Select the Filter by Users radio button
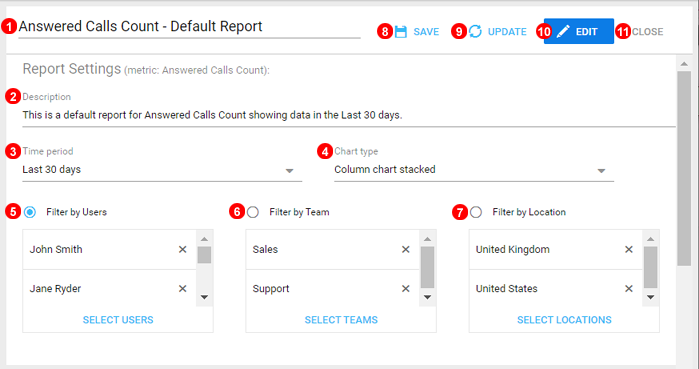The image size is (699, 369). [30, 212]
